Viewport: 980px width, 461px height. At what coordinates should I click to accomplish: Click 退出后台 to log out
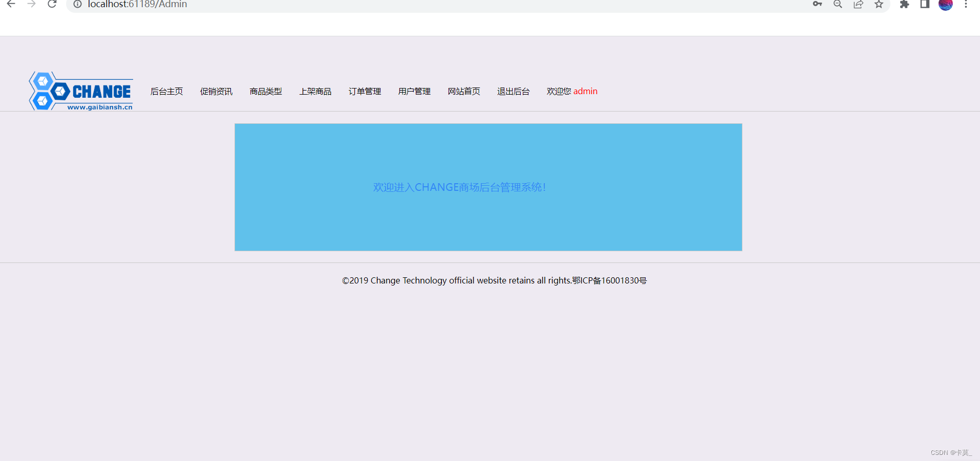513,91
